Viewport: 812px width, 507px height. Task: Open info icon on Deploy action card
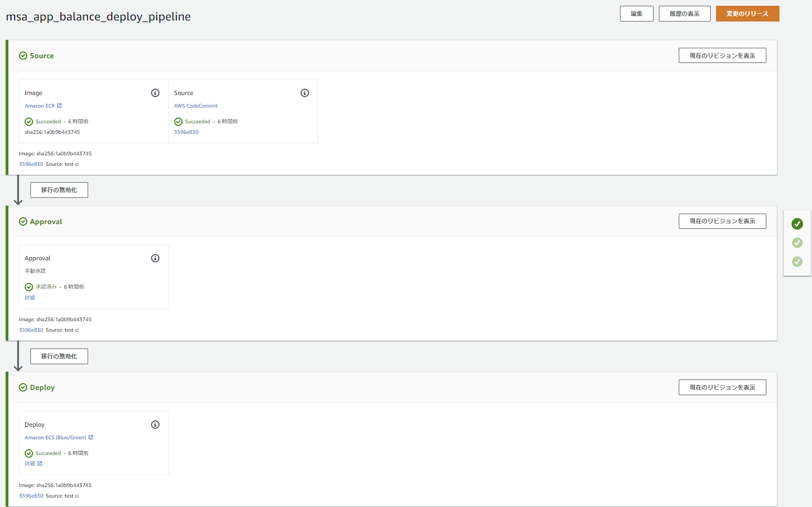coord(155,425)
